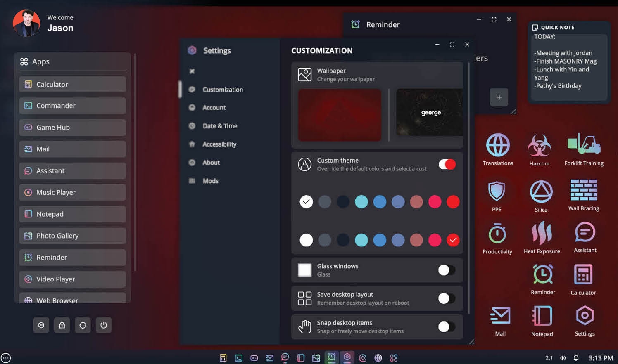
Task: Open the Silica desktop icon
Action: pyautogui.click(x=541, y=192)
